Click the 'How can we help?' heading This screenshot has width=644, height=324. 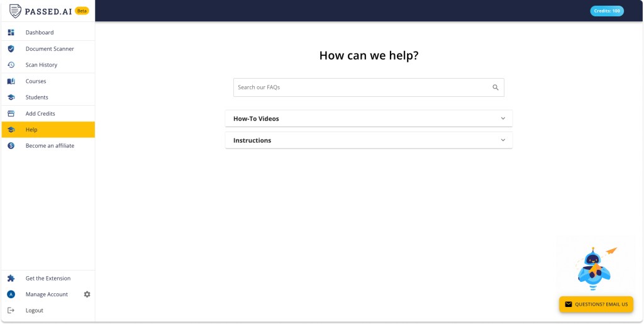coord(369,55)
